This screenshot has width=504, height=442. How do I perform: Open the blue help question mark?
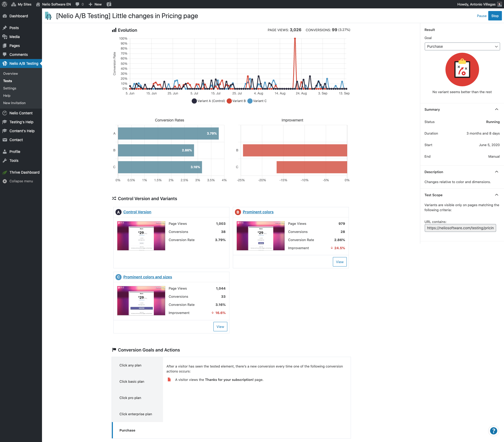(493, 431)
